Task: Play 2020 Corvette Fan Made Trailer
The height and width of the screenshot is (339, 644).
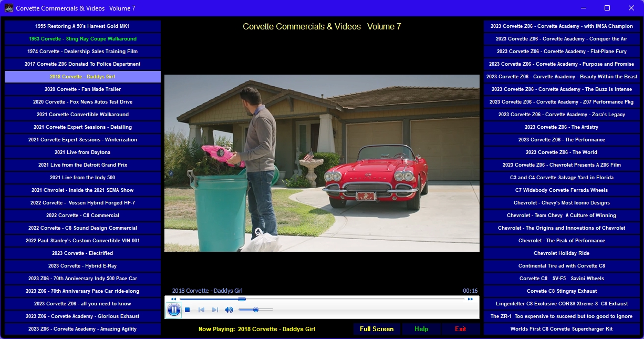Action: pyautogui.click(x=82, y=89)
